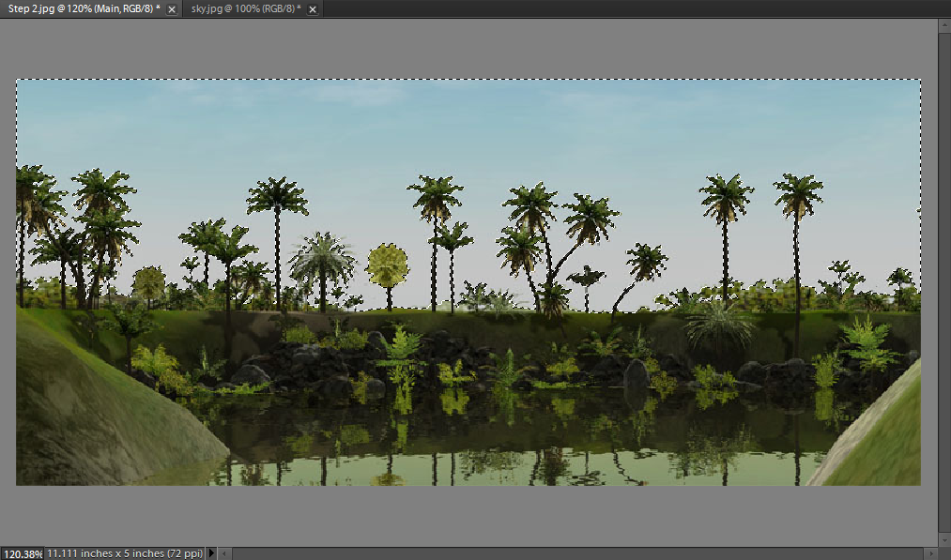Click the zoom percentage field showing 120.38%

pyautogui.click(x=21, y=553)
